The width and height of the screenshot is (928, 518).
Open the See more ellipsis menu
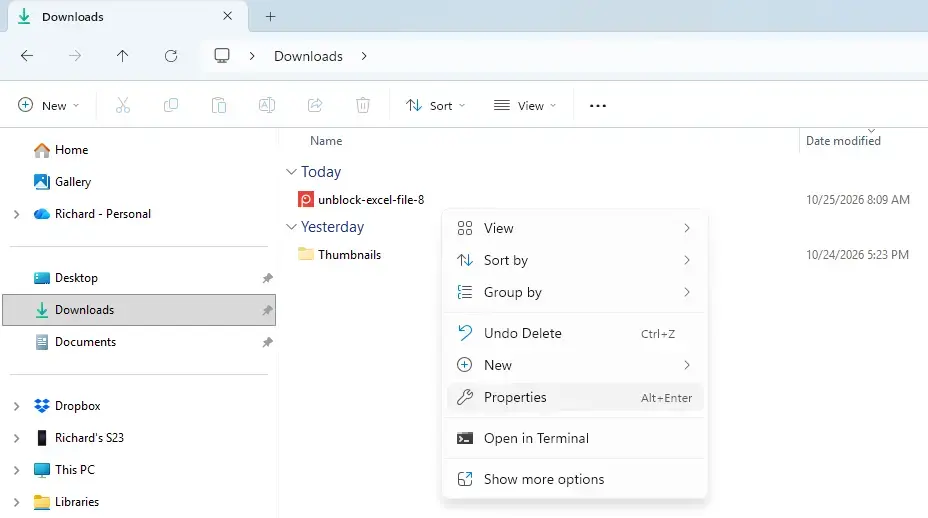point(598,106)
